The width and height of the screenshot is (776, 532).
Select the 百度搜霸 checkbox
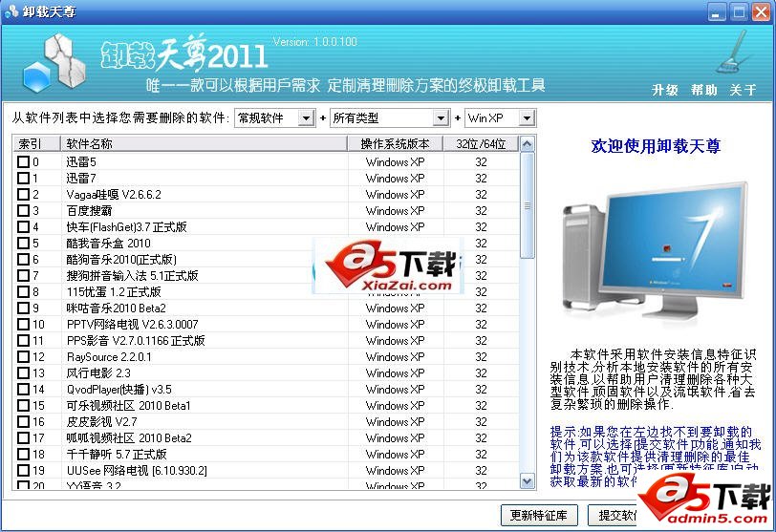pyautogui.click(x=23, y=211)
